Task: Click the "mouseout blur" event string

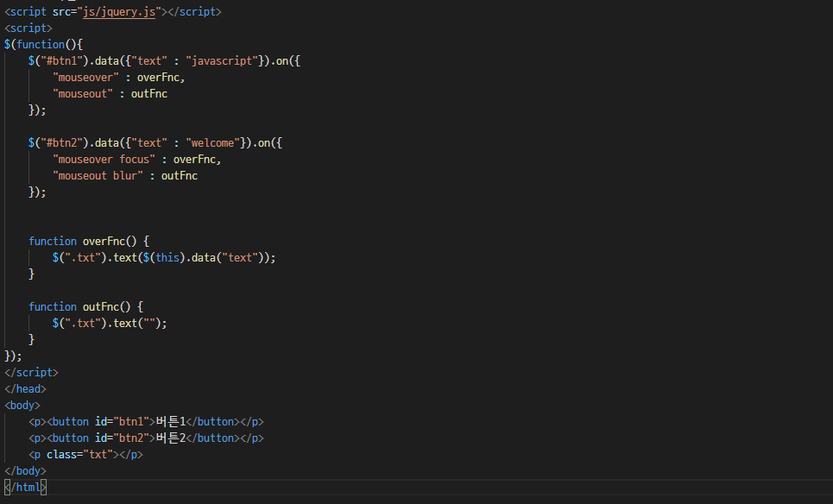Action: point(98,176)
